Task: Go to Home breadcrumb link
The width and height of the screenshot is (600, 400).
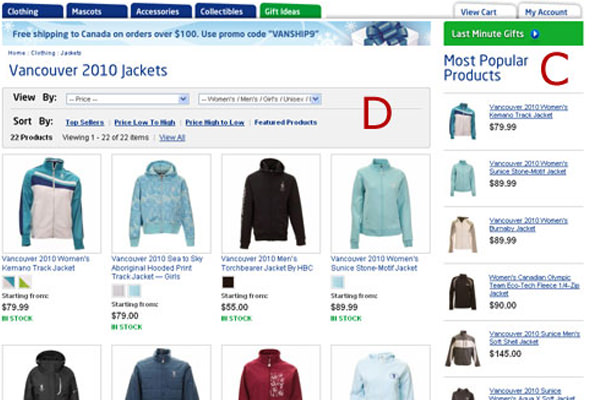Action: point(16,53)
